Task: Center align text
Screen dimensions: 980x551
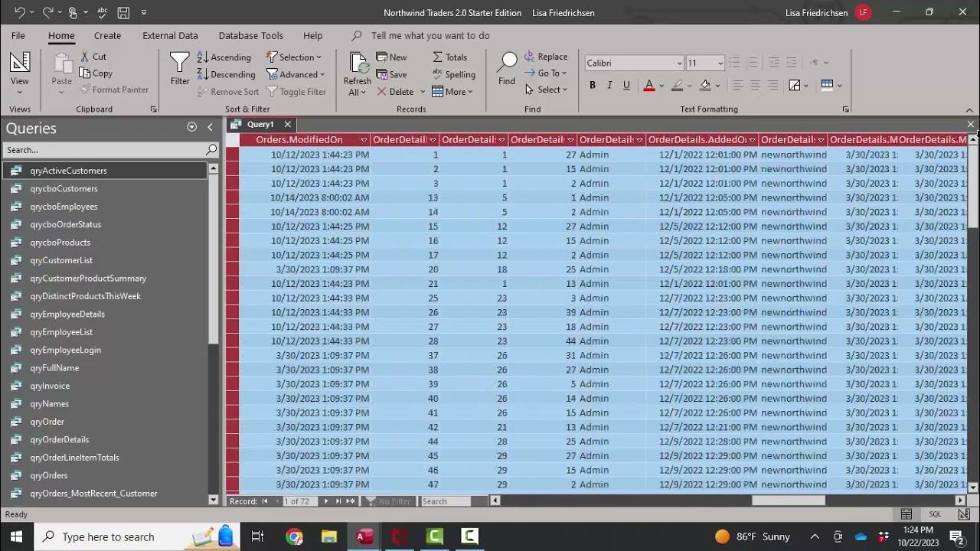Action: 755,85
